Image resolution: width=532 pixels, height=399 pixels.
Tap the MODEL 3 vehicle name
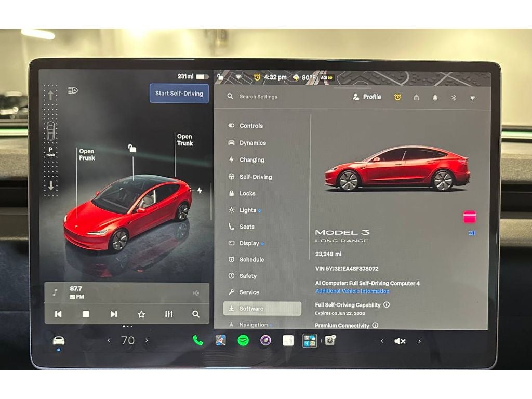tap(342, 232)
